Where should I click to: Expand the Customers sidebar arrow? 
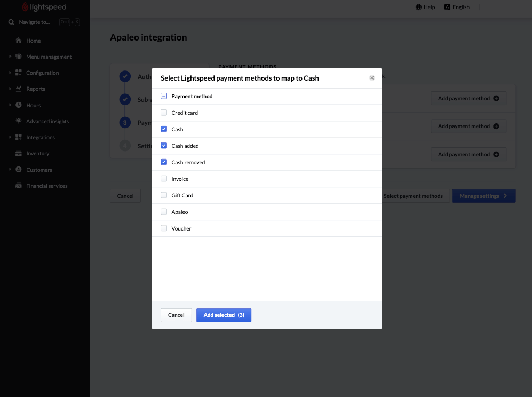tap(10, 169)
